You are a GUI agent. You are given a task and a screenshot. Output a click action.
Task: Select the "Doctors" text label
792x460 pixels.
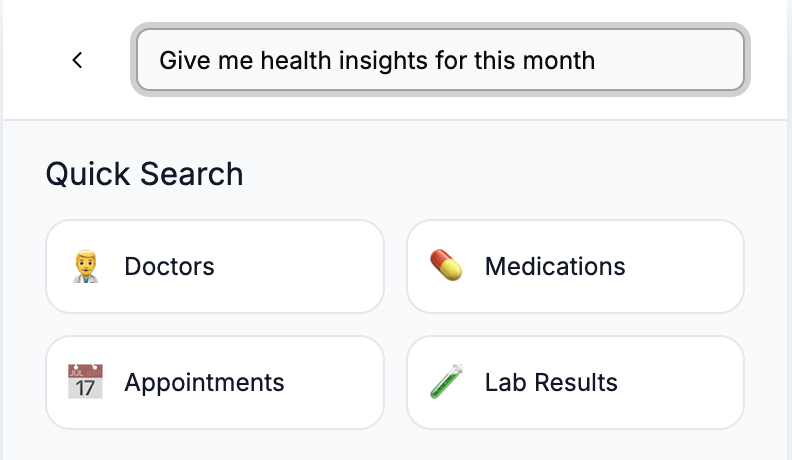pos(169,267)
